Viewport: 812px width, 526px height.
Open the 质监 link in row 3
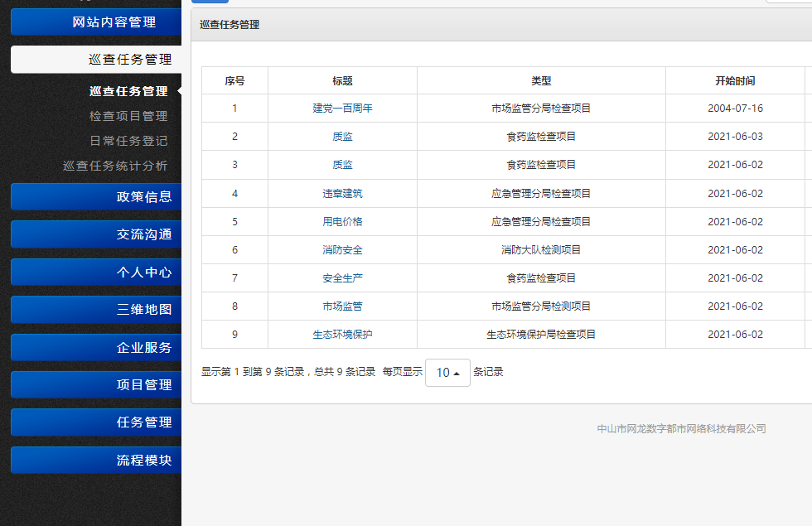coord(342,165)
